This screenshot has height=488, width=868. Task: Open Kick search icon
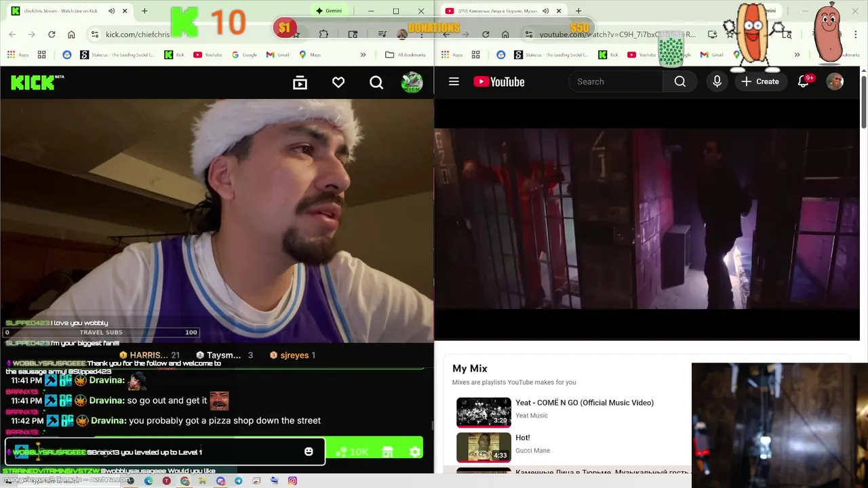point(376,82)
